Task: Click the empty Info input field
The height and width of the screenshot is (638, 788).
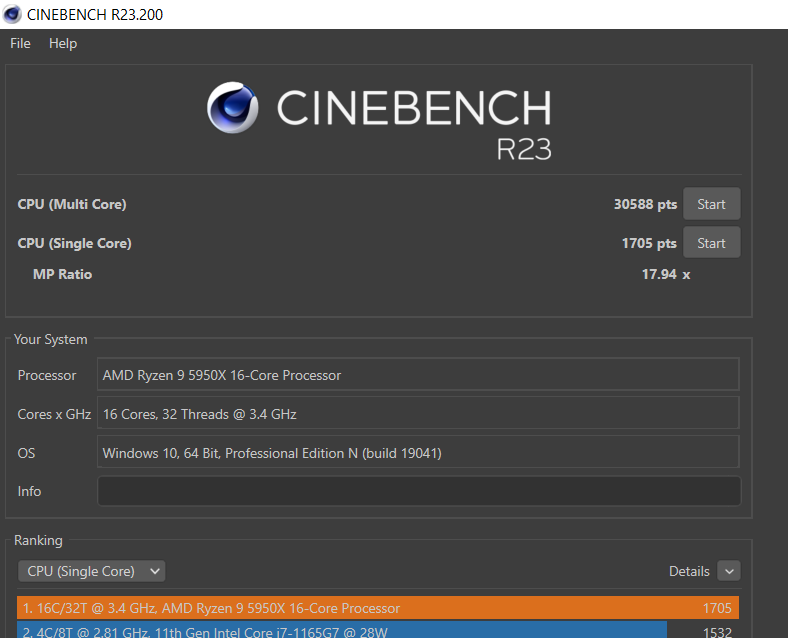Action: click(419, 491)
